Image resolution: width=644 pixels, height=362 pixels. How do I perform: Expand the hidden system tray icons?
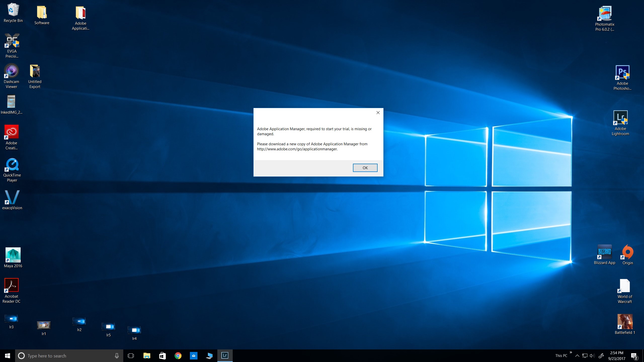(x=577, y=356)
